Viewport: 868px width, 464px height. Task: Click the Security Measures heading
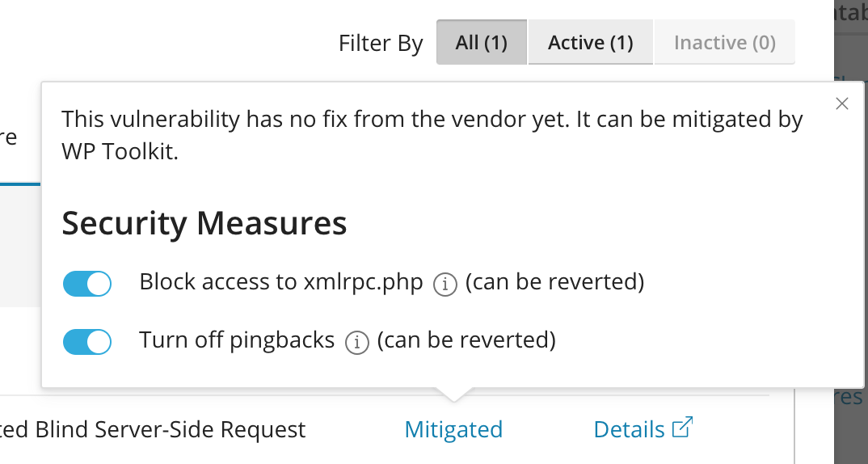pos(204,222)
